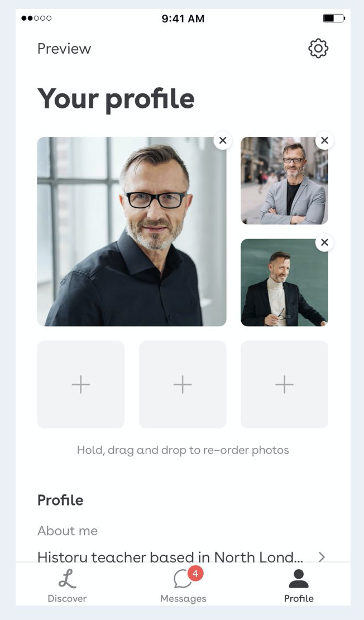The height and width of the screenshot is (620, 364).
Task: Open the Discover tab
Action: 67,586
